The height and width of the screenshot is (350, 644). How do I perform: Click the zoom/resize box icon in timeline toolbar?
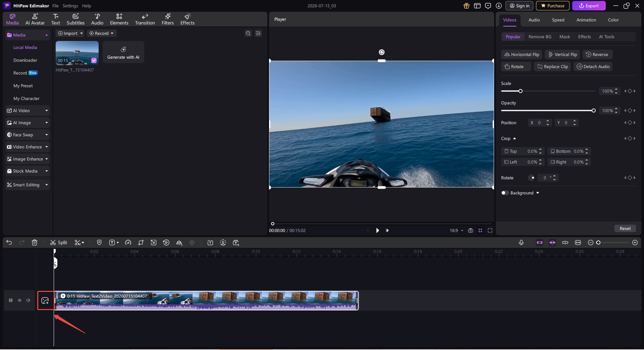(154, 243)
